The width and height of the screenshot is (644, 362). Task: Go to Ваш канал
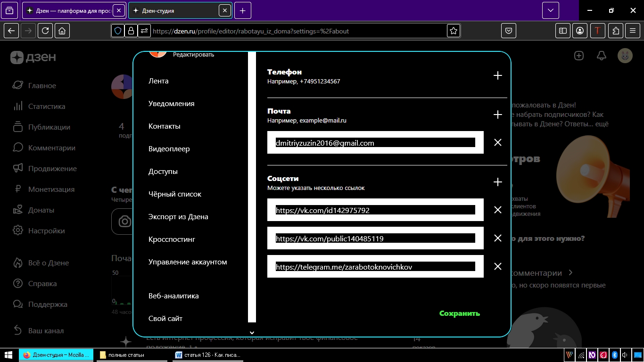[38, 331]
